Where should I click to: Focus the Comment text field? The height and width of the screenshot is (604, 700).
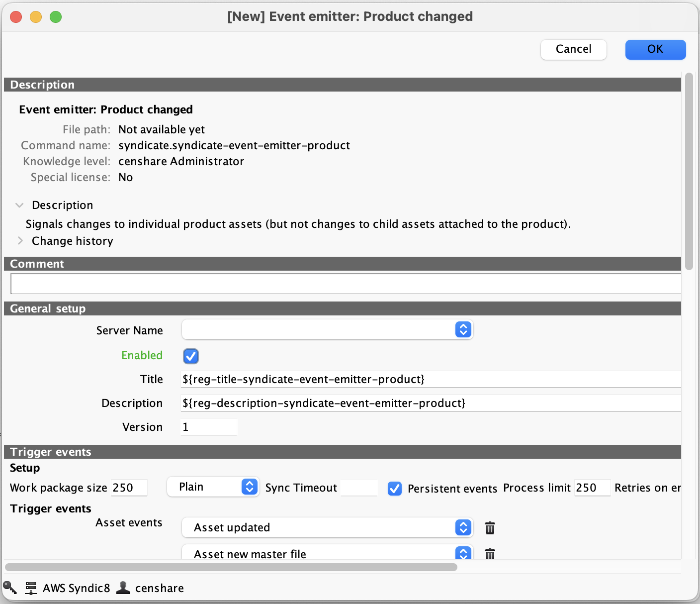point(346,284)
